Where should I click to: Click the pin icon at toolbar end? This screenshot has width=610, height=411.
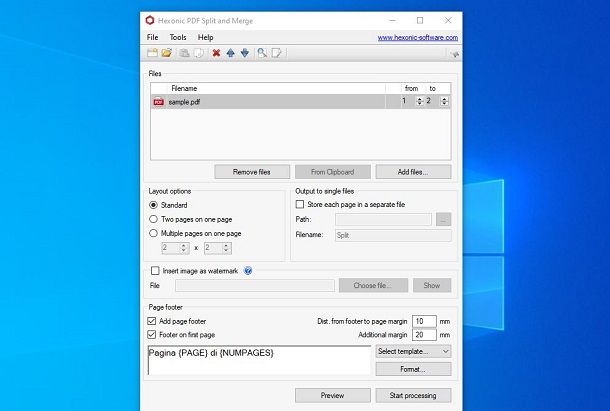[455, 54]
